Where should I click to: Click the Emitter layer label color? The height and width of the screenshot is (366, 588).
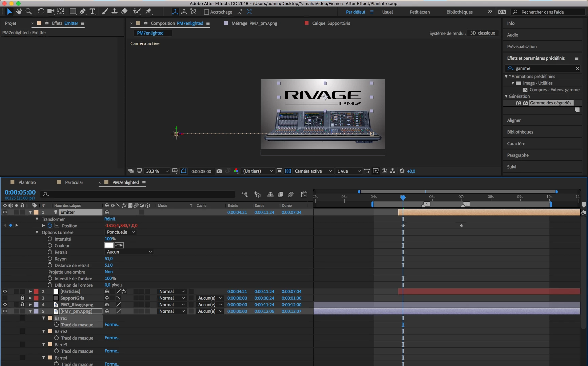coord(36,212)
